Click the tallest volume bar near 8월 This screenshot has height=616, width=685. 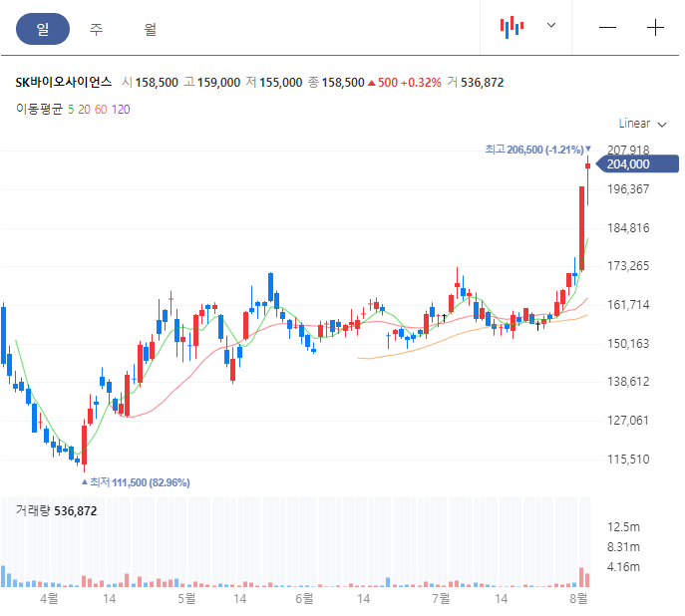(x=581, y=577)
